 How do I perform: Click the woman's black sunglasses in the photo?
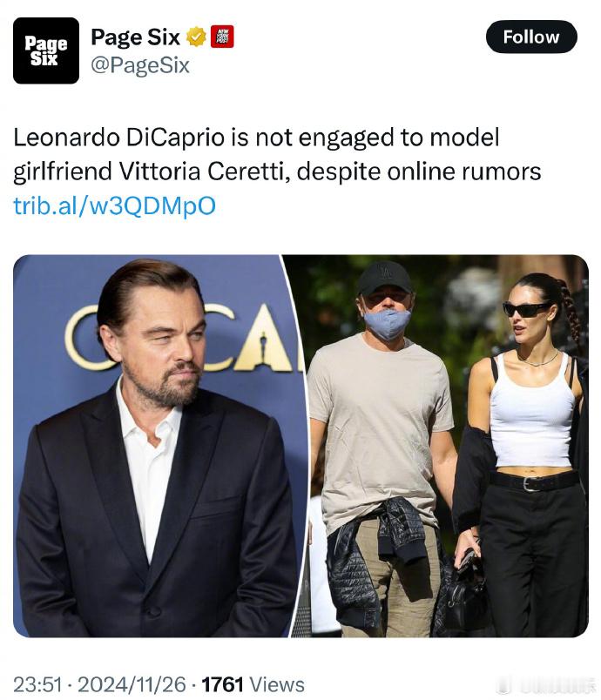(x=526, y=309)
